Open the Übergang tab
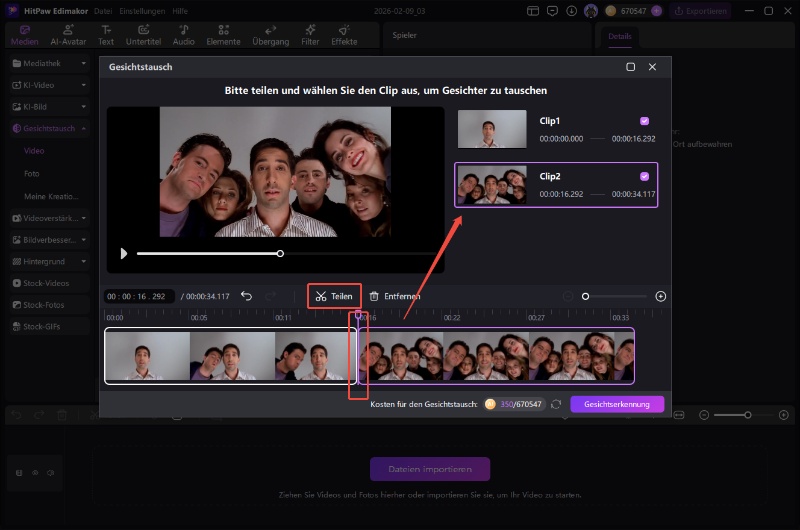 pyautogui.click(x=270, y=35)
